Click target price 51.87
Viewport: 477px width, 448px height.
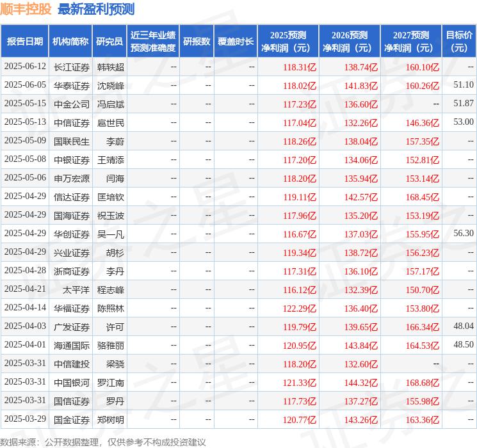click(464, 104)
